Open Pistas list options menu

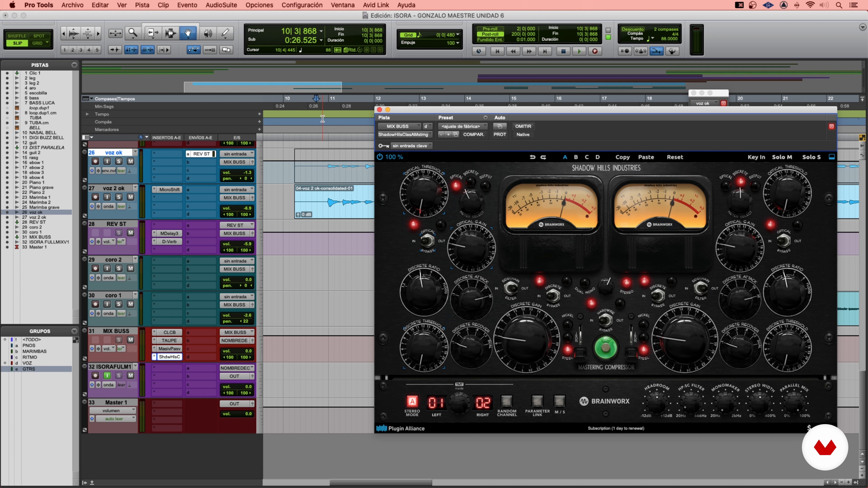tap(74, 65)
